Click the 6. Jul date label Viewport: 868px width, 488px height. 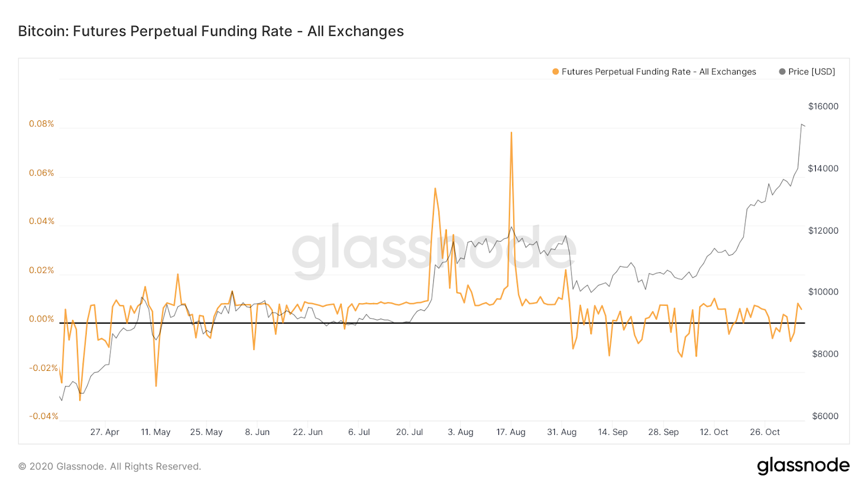tap(359, 432)
